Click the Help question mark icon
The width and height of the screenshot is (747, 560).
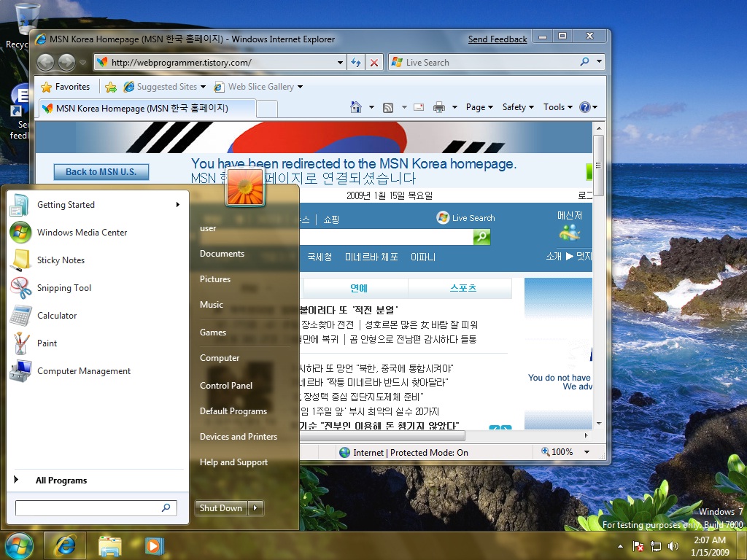point(584,107)
